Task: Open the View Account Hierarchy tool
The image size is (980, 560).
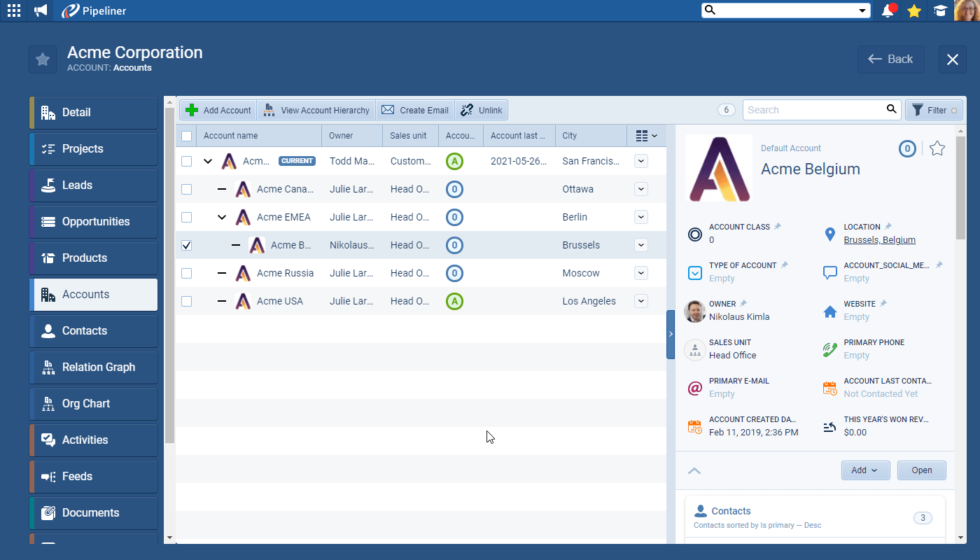Action: coord(269,110)
